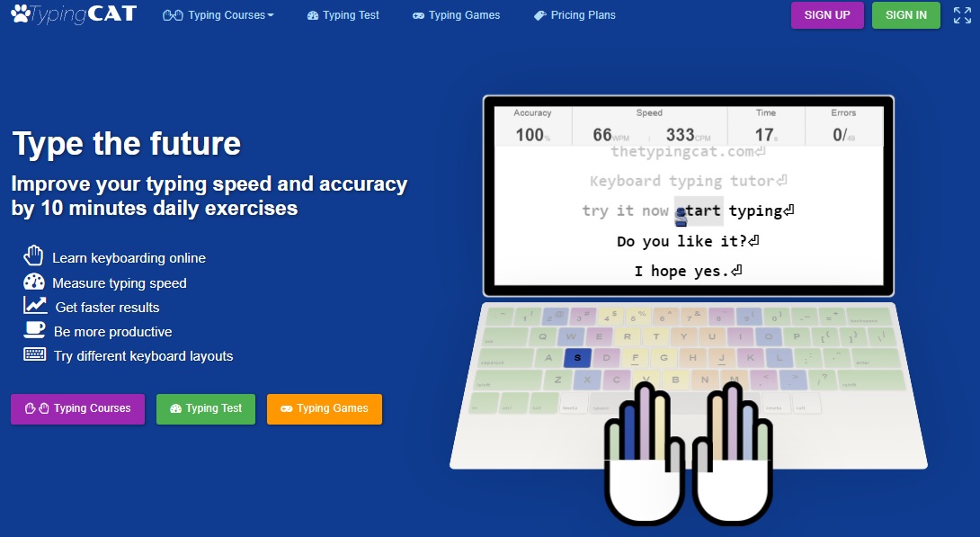Click the highlighted word 'start' in demo
The image size is (980, 537).
[x=699, y=211]
